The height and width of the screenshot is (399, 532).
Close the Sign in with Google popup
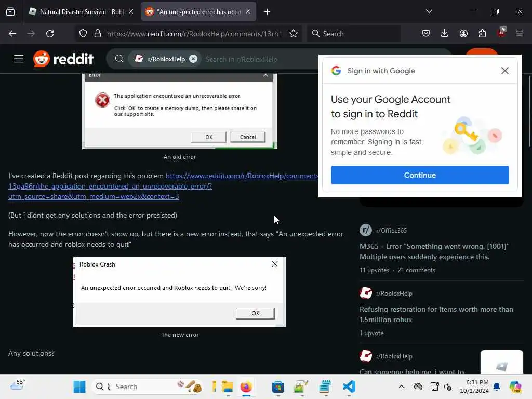pos(505,71)
